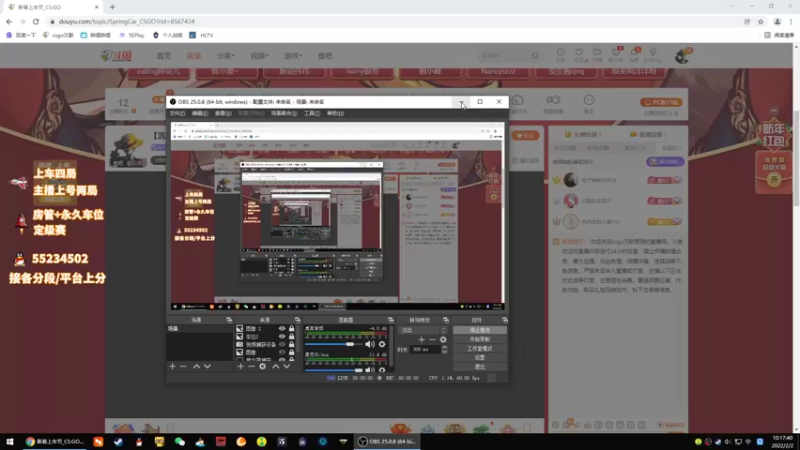800x450 pixels.
Task: Click 开始录制 button in OBS controls
Action: point(480,339)
